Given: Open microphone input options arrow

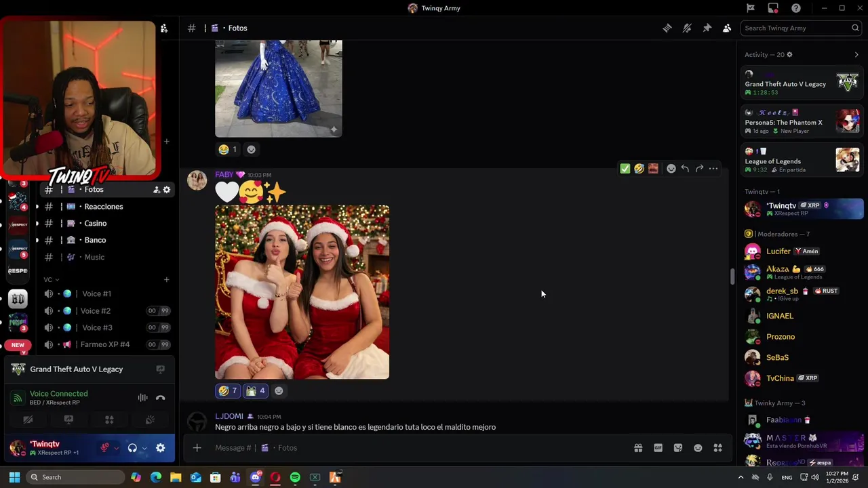Looking at the screenshot, I should point(116,448).
